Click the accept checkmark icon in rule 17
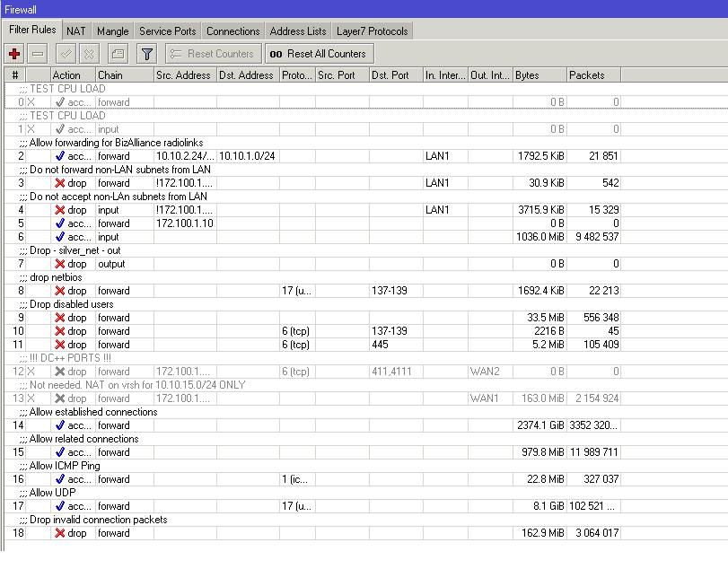This screenshot has height=569, width=728. point(60,506)
